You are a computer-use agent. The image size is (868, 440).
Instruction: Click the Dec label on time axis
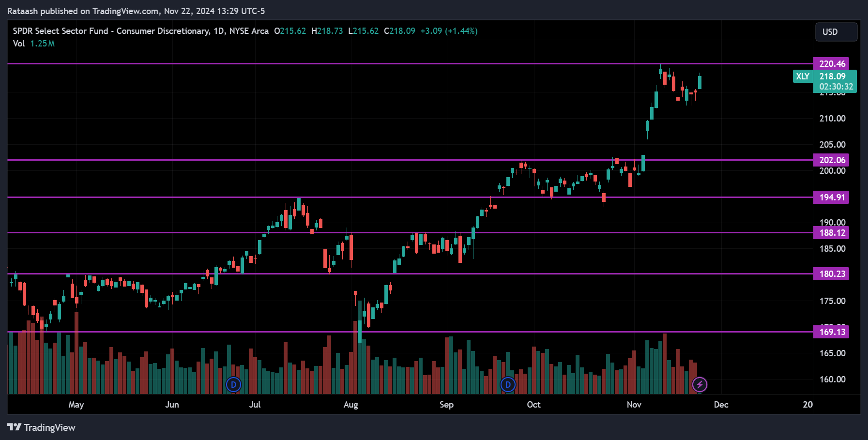pos(721,405)
